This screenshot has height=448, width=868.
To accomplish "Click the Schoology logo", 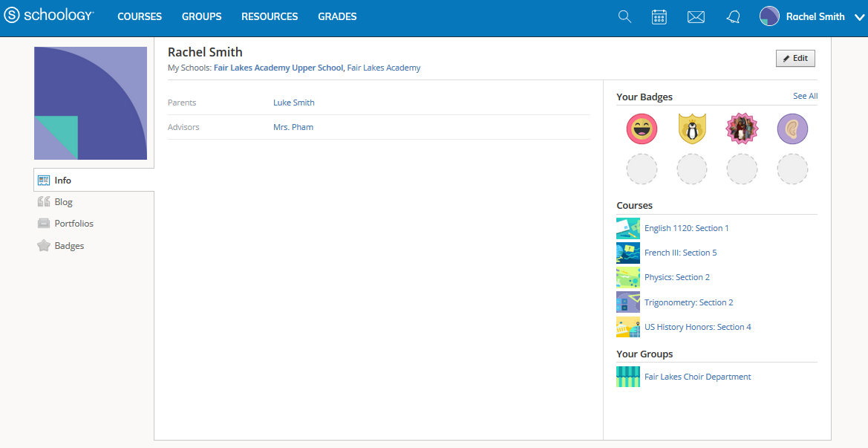I will pos(49,16).
